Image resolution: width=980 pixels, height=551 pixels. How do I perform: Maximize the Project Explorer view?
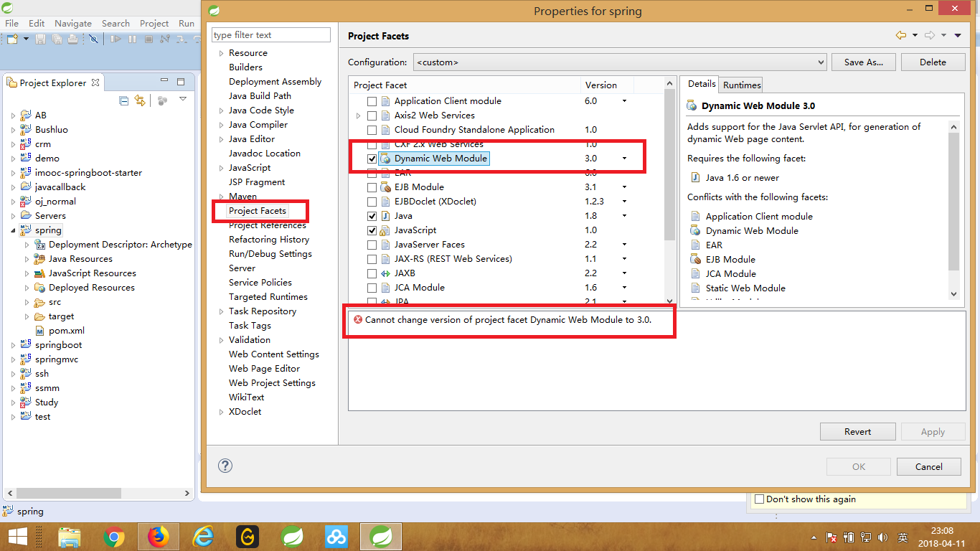point(181,82)
